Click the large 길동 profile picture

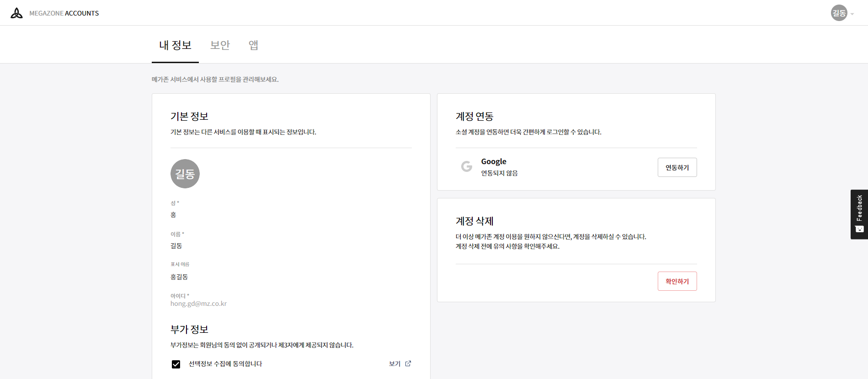coord(185,174)
